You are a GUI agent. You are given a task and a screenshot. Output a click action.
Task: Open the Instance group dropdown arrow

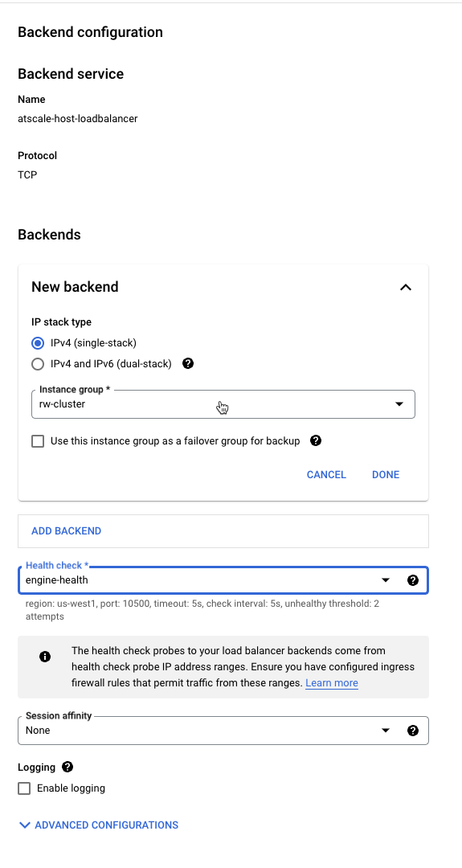pyautogui.click(x=399, y=404)
